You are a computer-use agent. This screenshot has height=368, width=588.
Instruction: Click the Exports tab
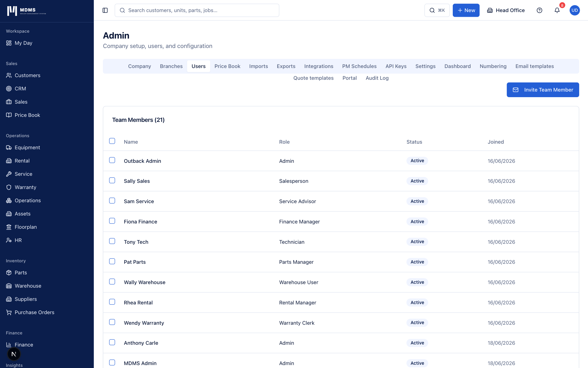tap(286, 66)
